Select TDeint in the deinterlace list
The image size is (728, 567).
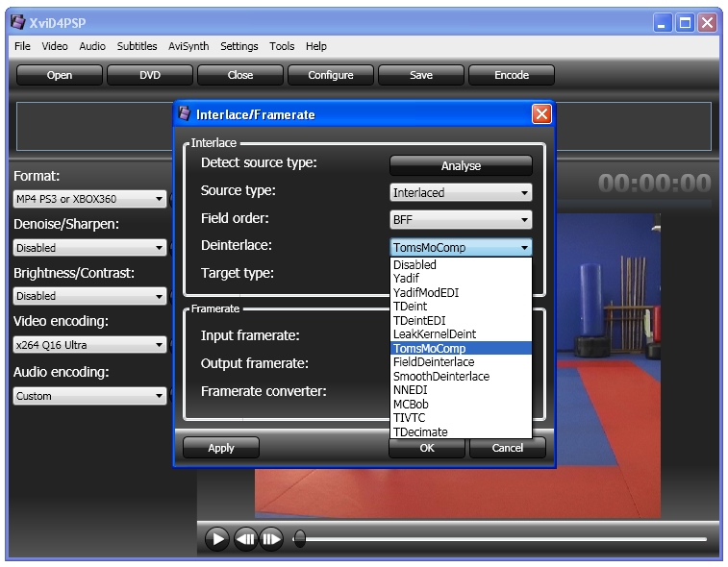click(461, 307)
